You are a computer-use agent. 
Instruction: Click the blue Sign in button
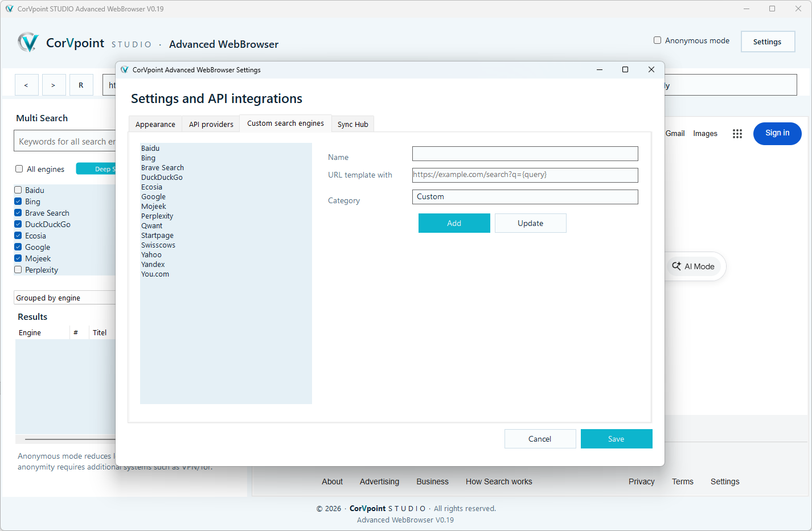click(x=777, y=133)
